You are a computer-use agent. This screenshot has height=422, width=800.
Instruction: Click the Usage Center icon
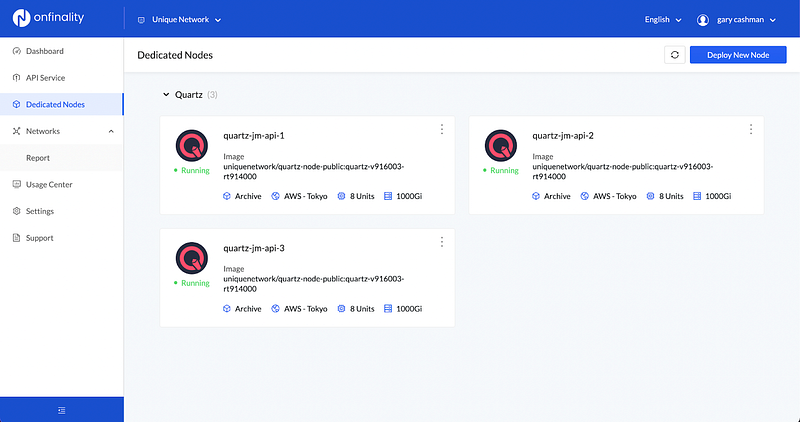click(x=16, y=184)
